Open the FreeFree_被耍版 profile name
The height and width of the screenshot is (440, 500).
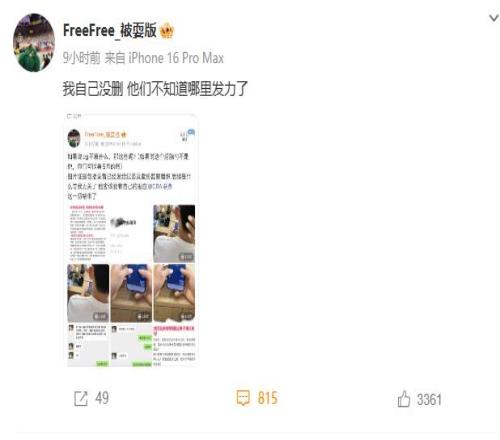(x=110, y=31)
